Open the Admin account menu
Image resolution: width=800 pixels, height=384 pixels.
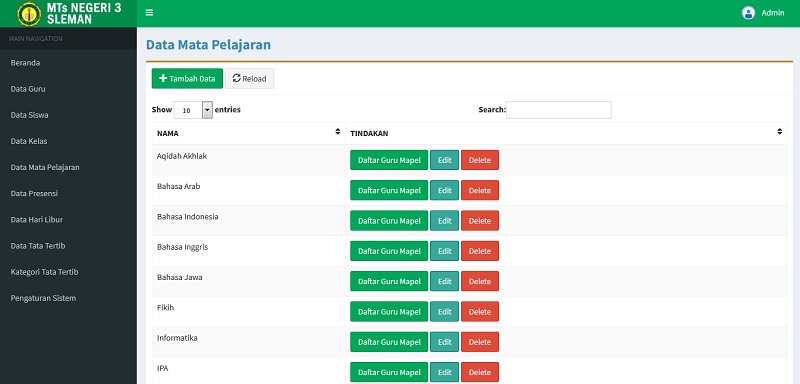point(763,13)
